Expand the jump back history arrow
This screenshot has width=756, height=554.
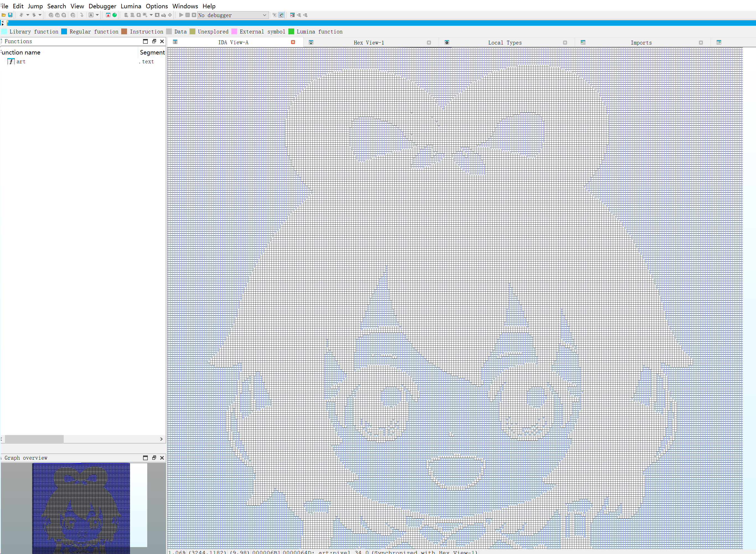pyautogui.click(x=28, y=15)
